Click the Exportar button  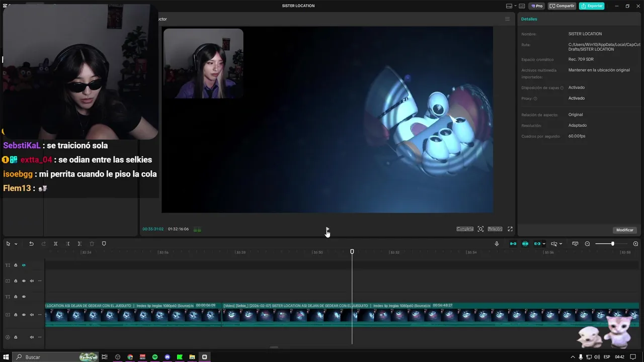coord(592,6)
